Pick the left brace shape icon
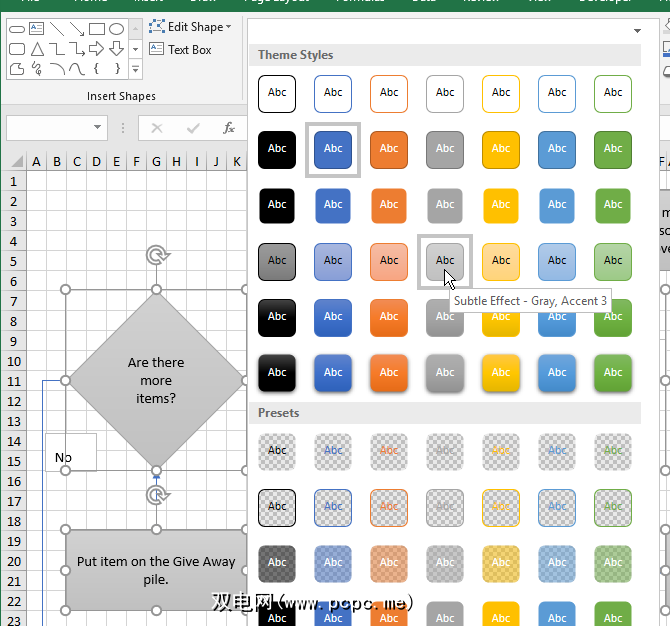 click(x=97, y=68)
